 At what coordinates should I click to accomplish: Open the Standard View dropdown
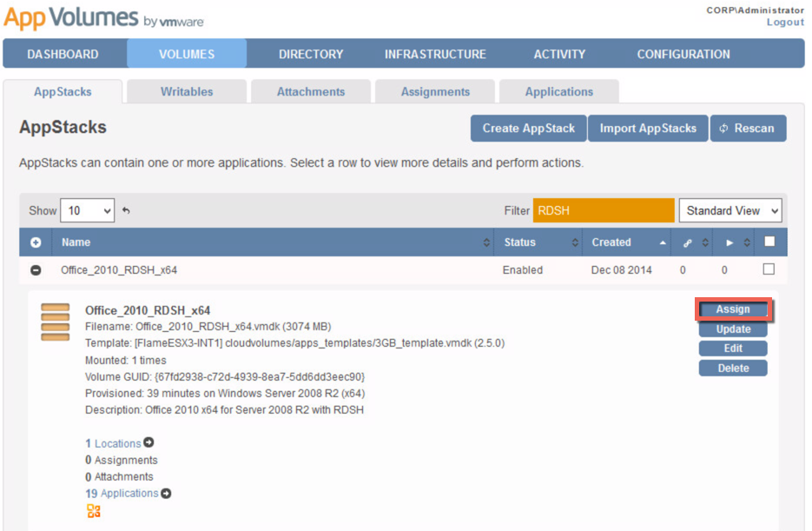(730, 211)
